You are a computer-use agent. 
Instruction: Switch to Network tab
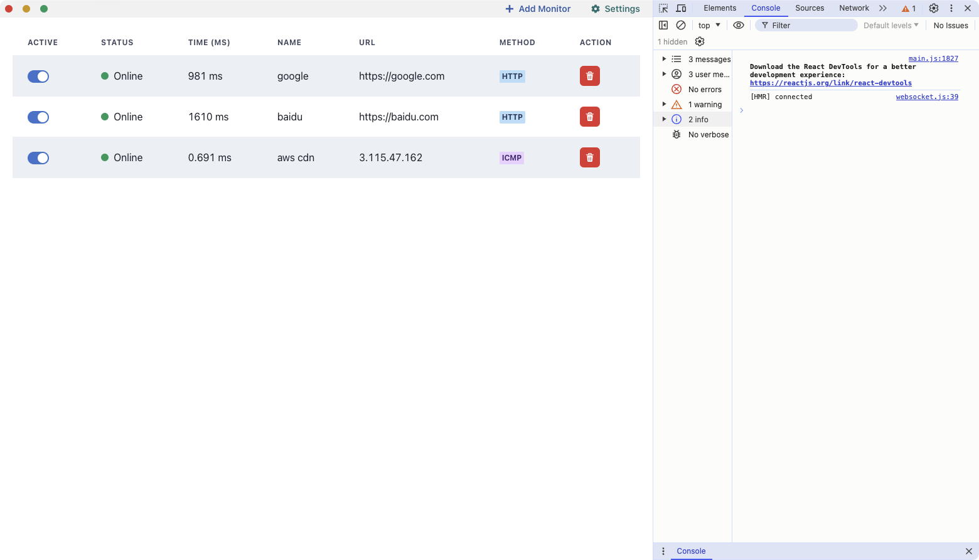tap(854, 8)
